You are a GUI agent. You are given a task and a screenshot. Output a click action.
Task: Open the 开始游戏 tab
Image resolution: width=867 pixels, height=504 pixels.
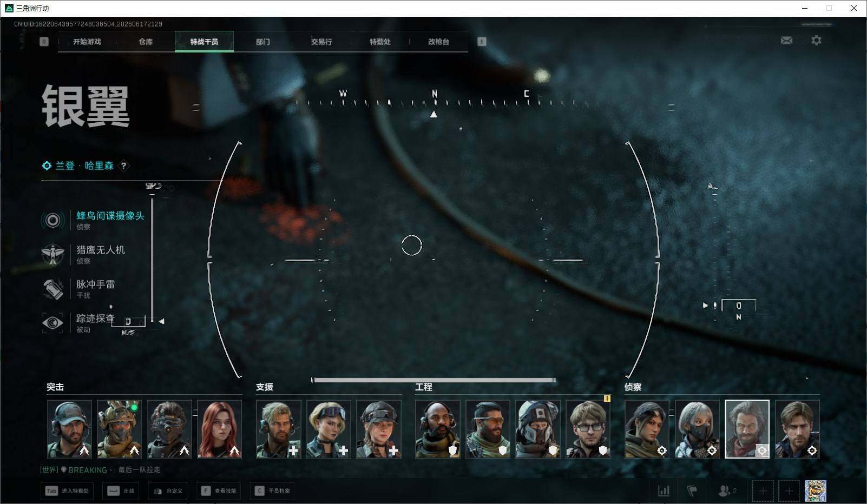coord(87,42)
